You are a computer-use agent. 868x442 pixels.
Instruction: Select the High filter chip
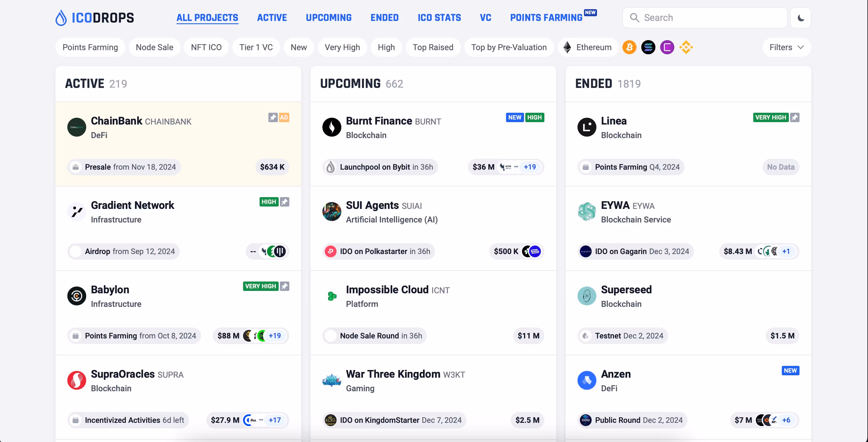386,47
